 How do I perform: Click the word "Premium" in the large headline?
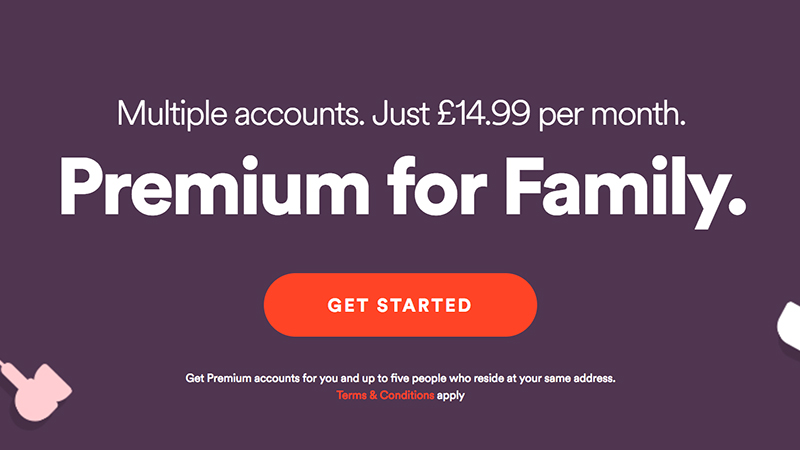[214, 186]
